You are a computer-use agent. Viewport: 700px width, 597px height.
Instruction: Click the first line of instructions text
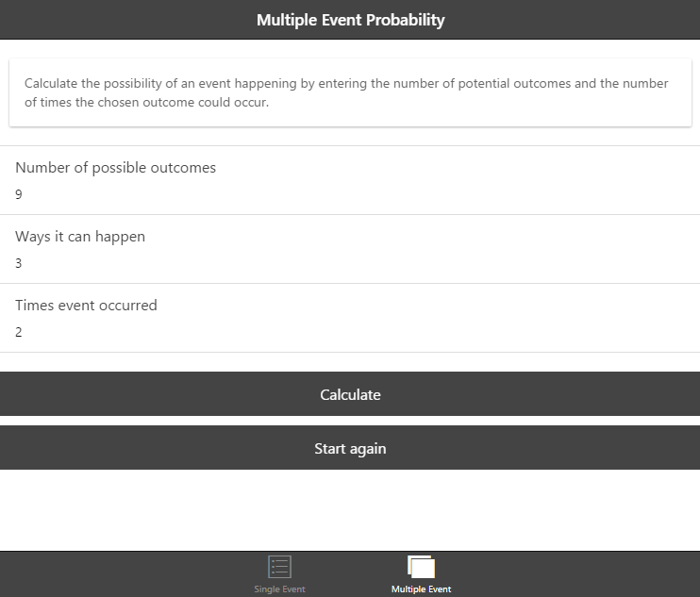tap(346, 84)
